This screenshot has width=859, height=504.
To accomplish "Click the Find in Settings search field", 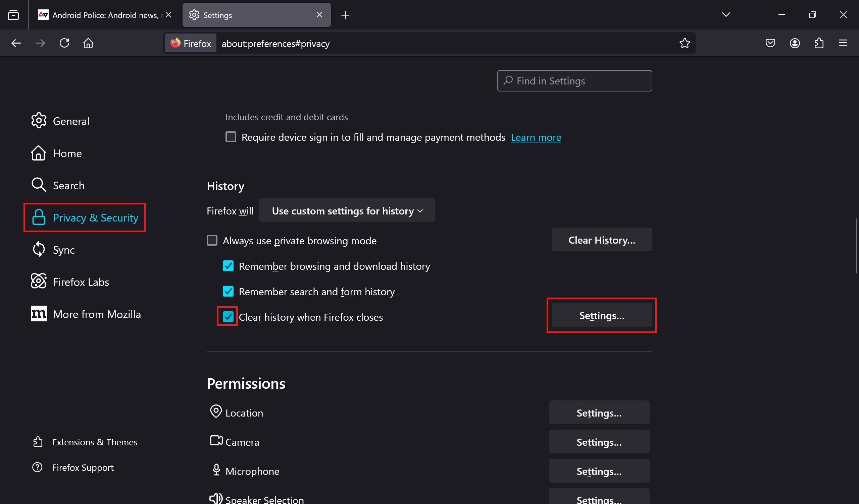I will (574, 80).
